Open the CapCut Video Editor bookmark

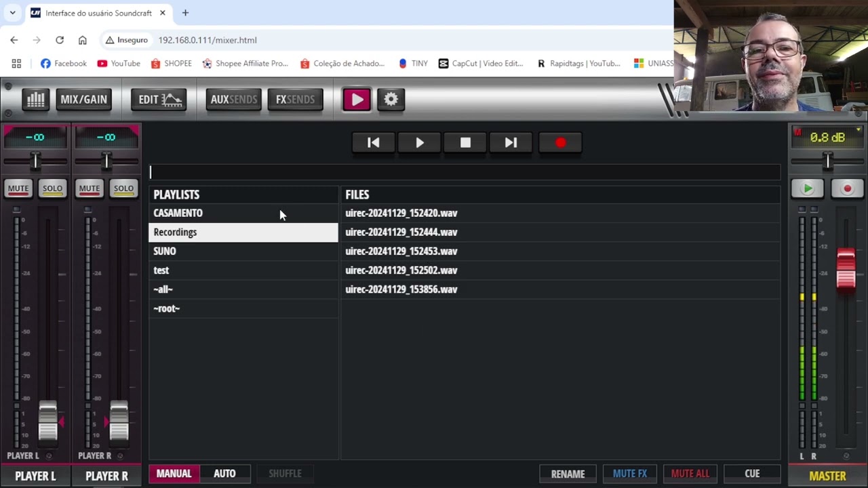coord(481,63)
